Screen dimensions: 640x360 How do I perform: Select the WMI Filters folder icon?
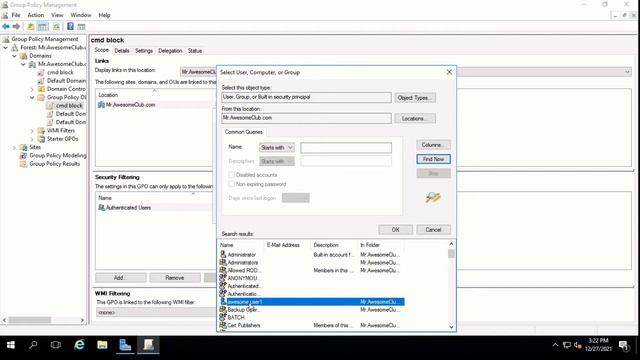point(41,131)
